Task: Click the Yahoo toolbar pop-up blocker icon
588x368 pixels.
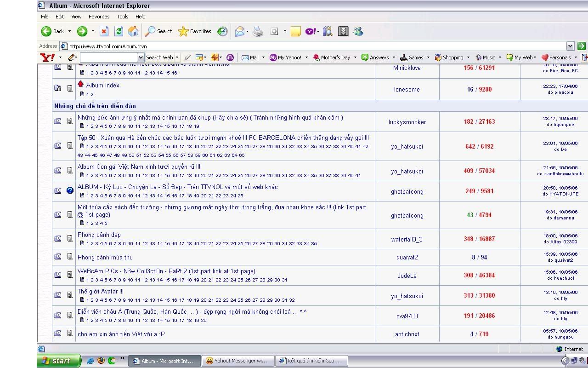Action: click(199, 57)
